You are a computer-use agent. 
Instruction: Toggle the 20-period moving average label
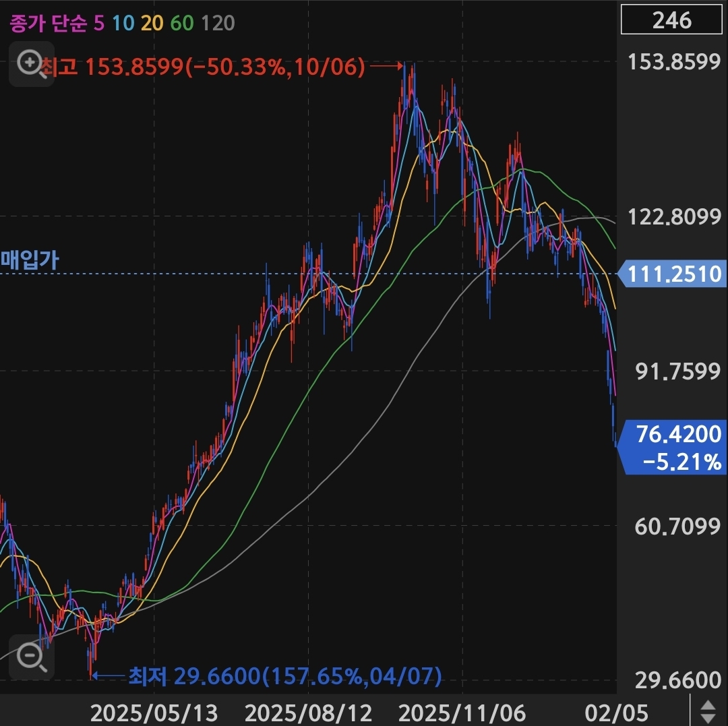152,23
